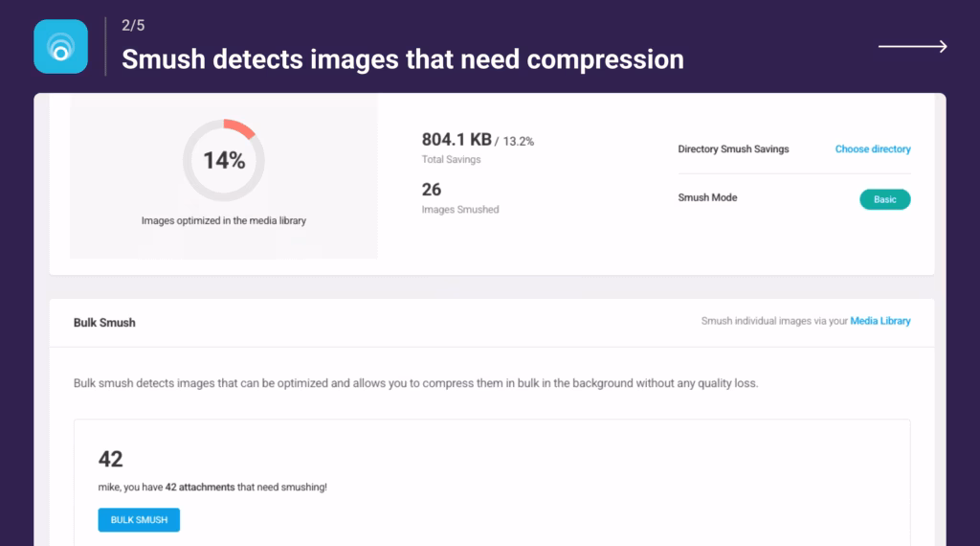Click the large 42 attachments number
980x546 pixels.
click(x=110, y=459)
